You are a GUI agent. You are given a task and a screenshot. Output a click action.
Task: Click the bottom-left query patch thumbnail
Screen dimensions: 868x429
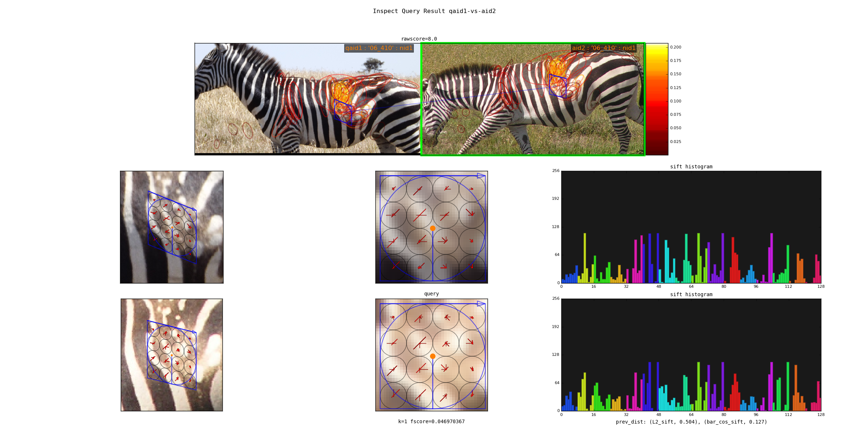click(171, 355)
